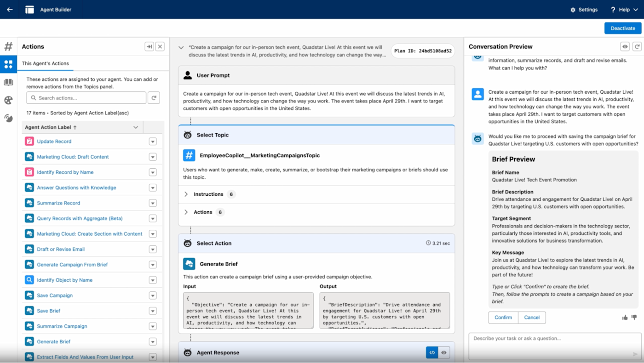Click the Summarize Record action icon
The height and width of the screenshot is (363, 644).
(x=29, y=203)
